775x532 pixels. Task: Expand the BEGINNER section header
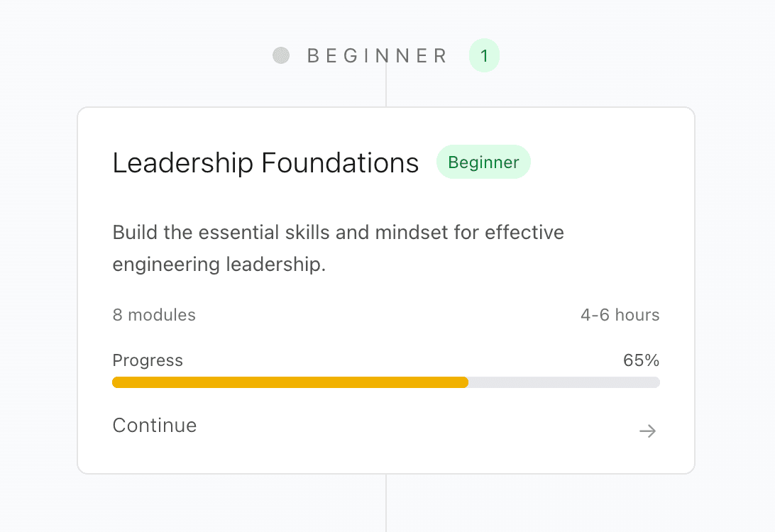tap(376, 55)
